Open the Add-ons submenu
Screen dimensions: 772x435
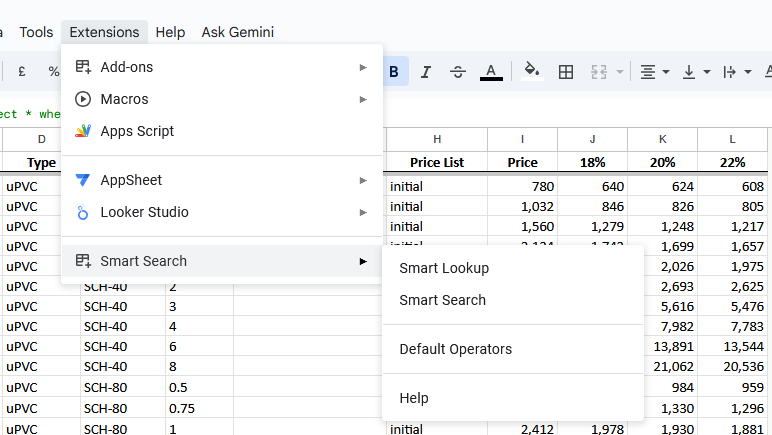pos(222,67)
